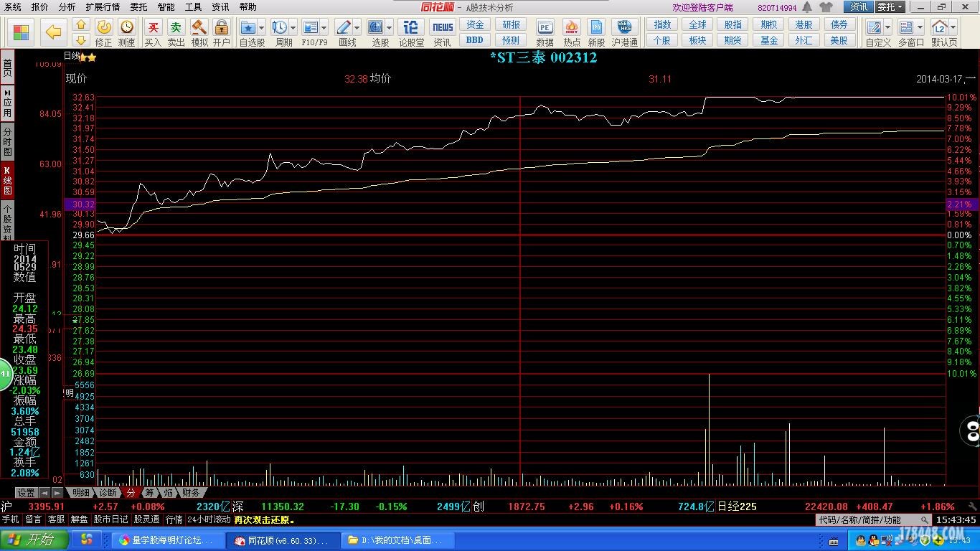Open 模拟 simulated trading gavel icon
Viewport: 980px width, 551px height.
pyautogui.click(x=199, y=27)
